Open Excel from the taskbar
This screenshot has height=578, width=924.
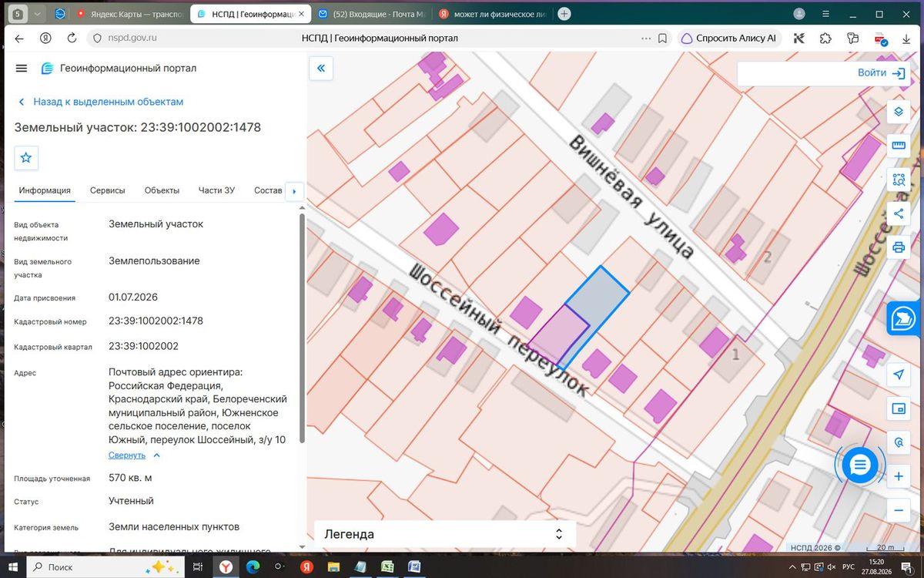(x=387, y=567)
